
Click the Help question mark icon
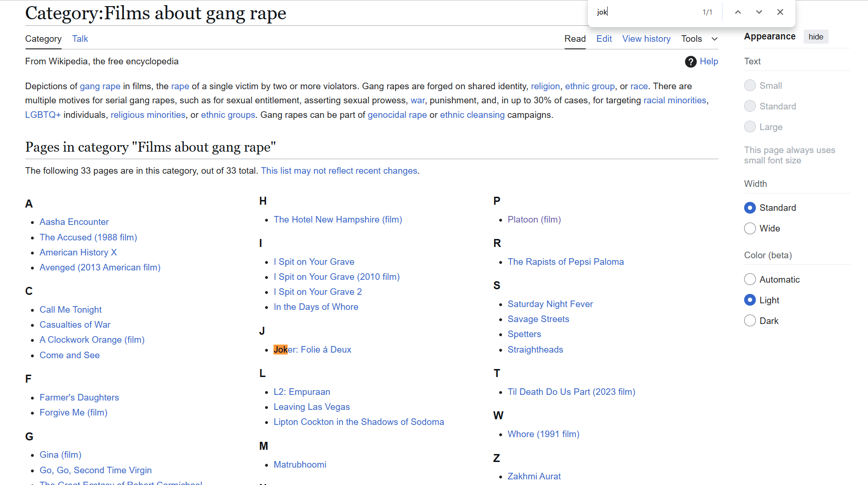coord(691,62)
